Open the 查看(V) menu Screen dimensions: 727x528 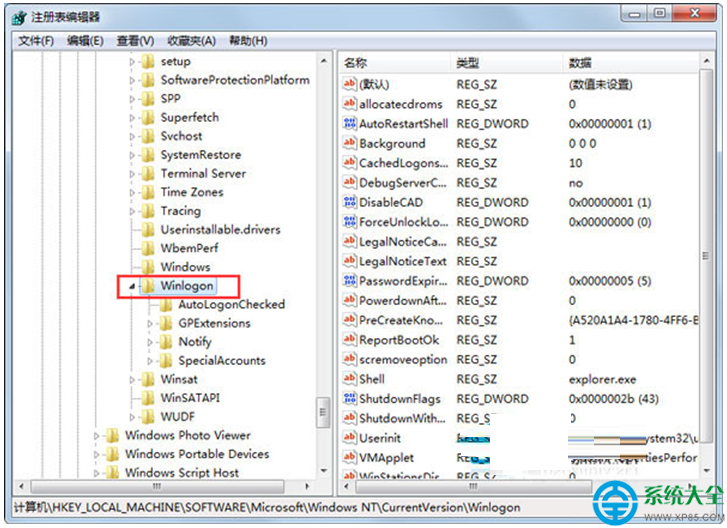135,41
